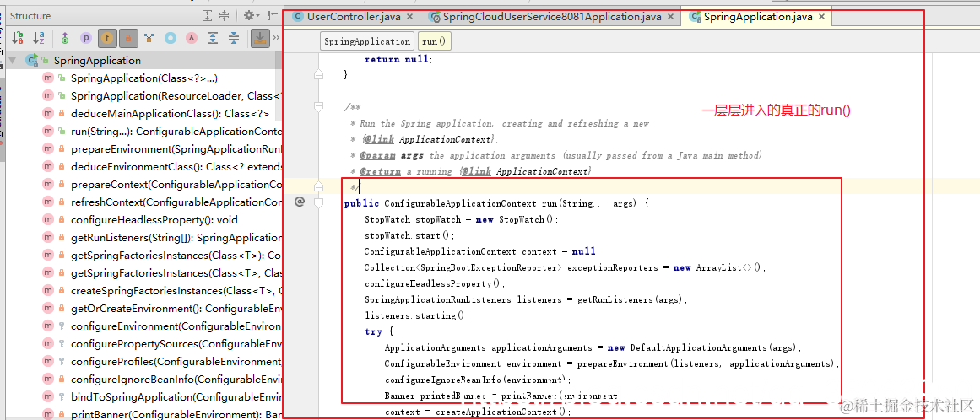Click the @ gutter icon beside run method
This screenshot has width=980, height=420.
point(300,202)
